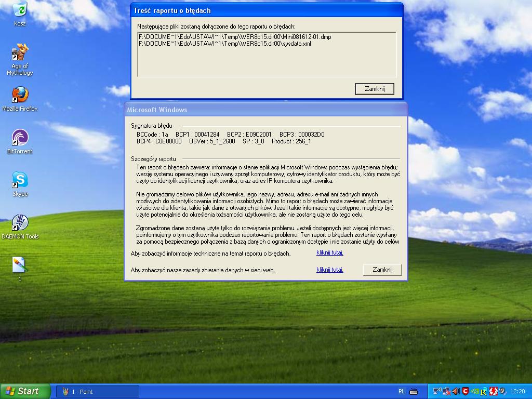Open the PL language indicator
This screenshot has height=399, width=532.
pyautogui.click(x=402, y=391)
